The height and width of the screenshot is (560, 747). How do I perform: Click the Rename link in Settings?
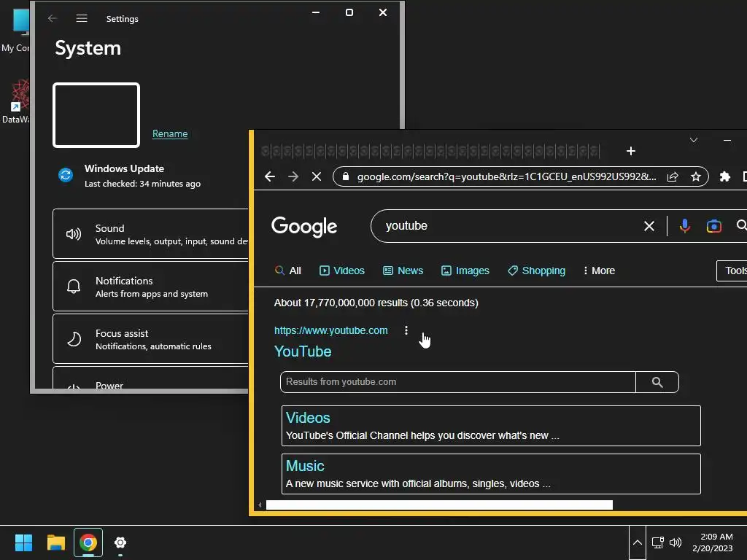coord(169,134)
